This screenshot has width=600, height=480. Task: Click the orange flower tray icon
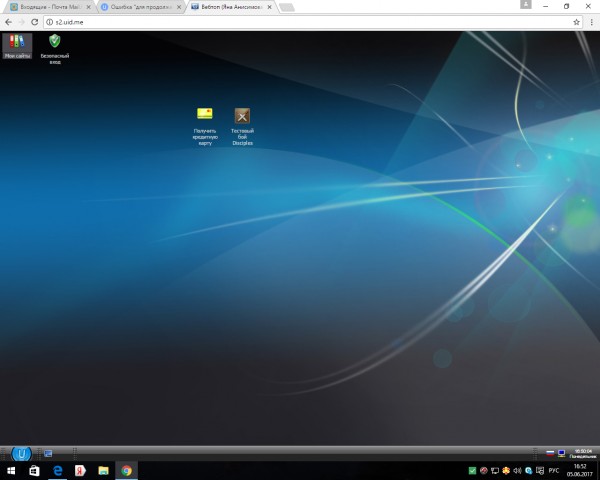tap(506, 470)
